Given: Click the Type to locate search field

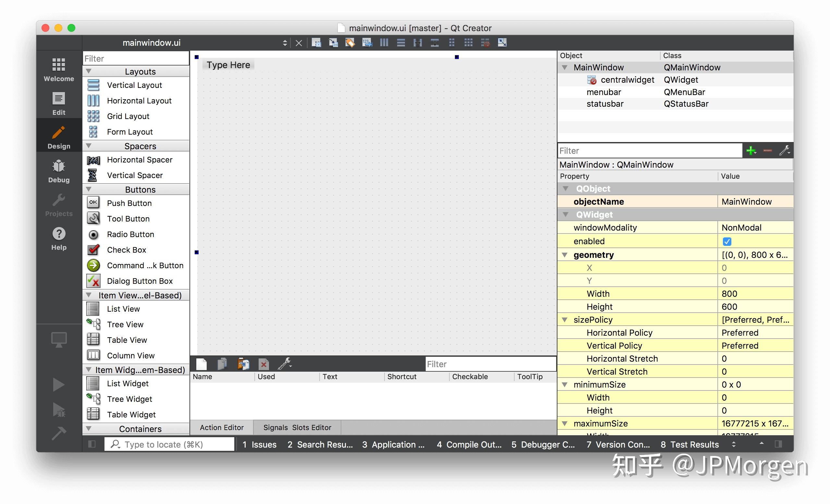Looking at the screenshot, I should click(169, 444).
